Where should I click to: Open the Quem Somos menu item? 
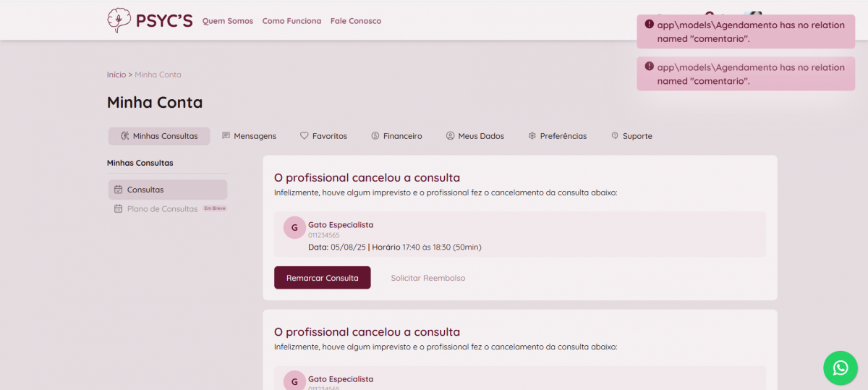coord(228,21)
